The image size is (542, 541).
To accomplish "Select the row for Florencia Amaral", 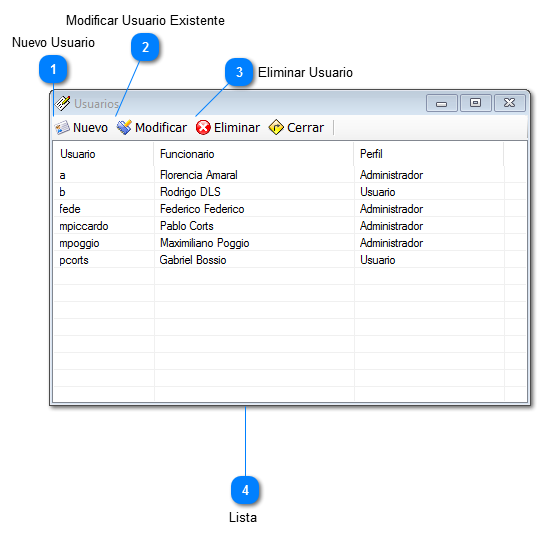I will click(290, 175).
